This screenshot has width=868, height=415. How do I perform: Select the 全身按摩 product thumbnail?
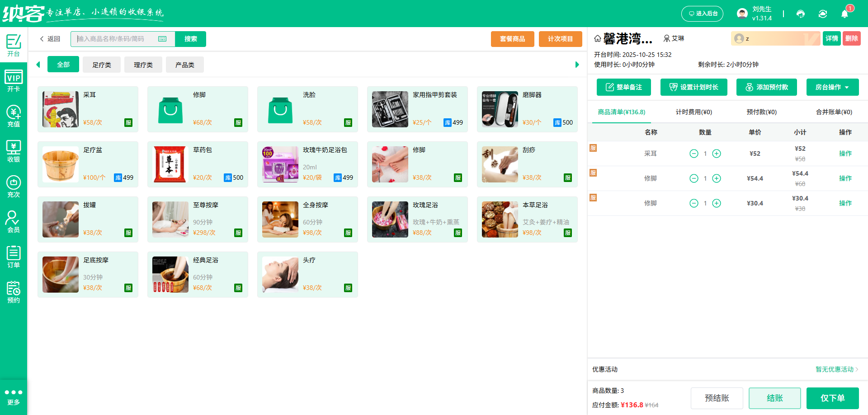click(x=280, y=219)
